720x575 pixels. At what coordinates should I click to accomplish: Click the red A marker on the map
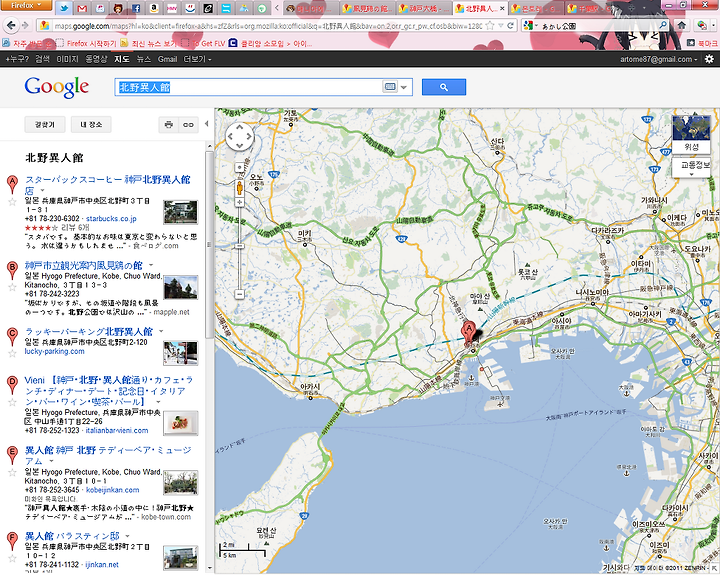click(x=468, y=331)
